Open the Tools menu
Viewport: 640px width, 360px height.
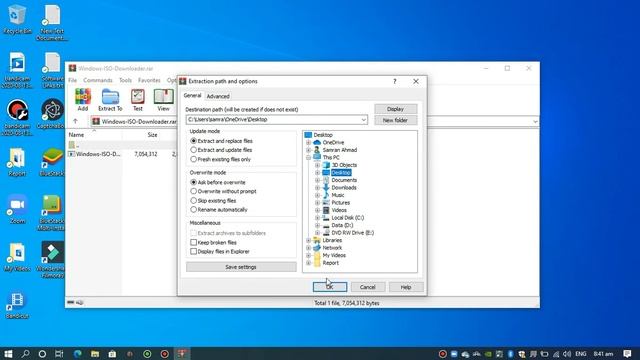tap(125, 80)
